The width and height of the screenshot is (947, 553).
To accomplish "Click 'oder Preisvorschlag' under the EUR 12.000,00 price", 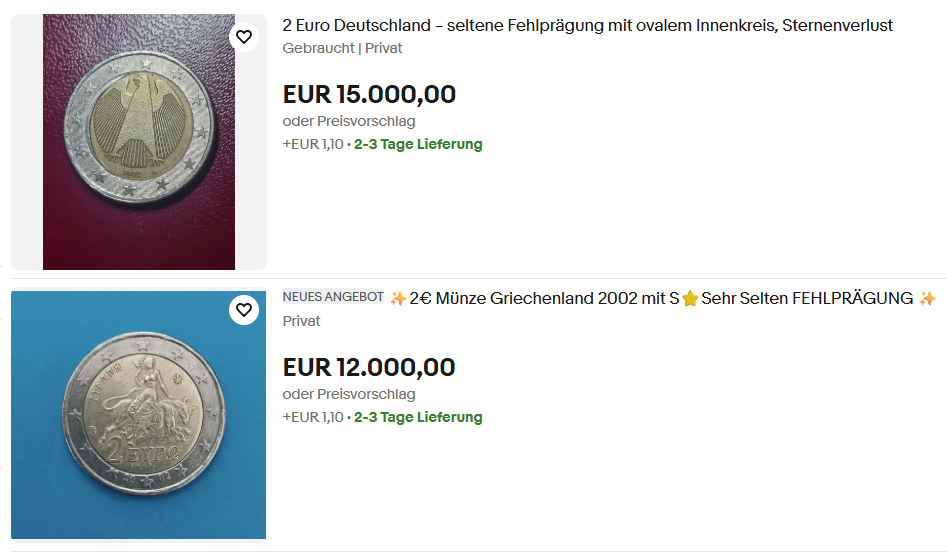I will tap(349, 394).
